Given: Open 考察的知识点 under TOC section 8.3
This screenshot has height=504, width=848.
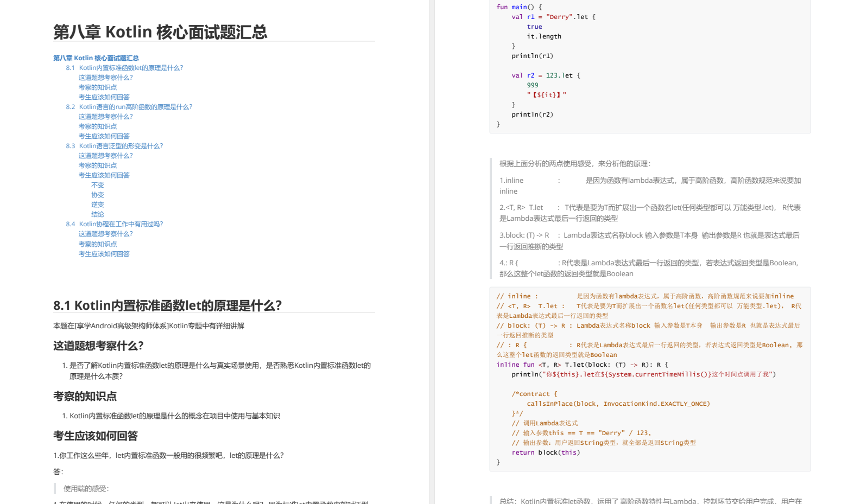Looking at the screenshot, I should pos(98,165).
